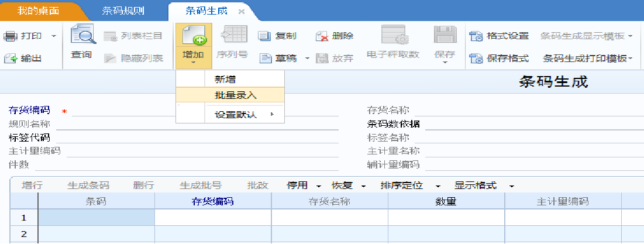Collapse the 增加 dropdown arrow

click(194, 63)
